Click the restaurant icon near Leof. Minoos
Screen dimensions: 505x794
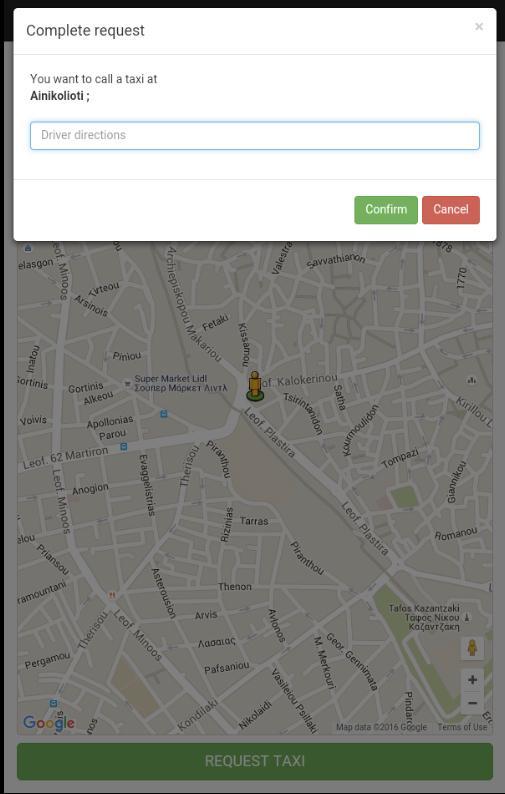[111, 595]
